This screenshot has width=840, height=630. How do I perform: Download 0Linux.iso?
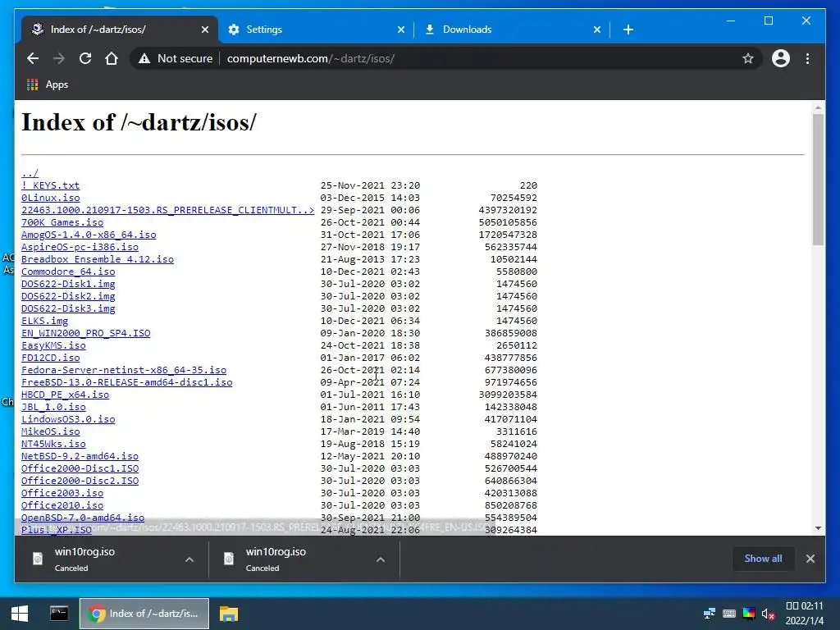50,198
